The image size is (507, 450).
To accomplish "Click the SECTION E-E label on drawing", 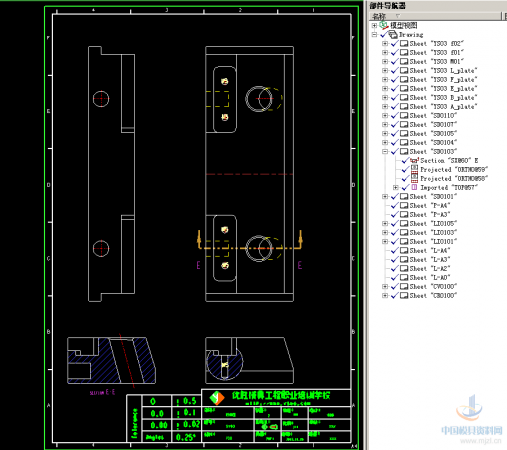I will 102,392.
